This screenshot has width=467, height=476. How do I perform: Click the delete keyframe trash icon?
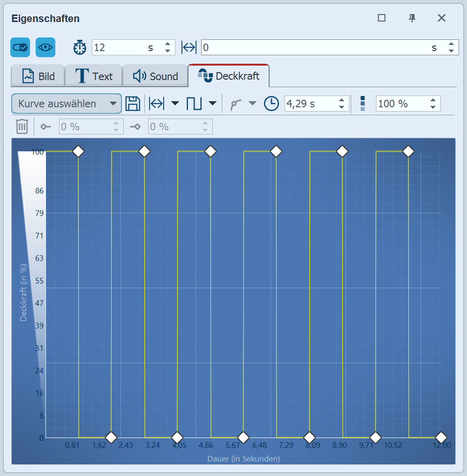click(22, 126)
